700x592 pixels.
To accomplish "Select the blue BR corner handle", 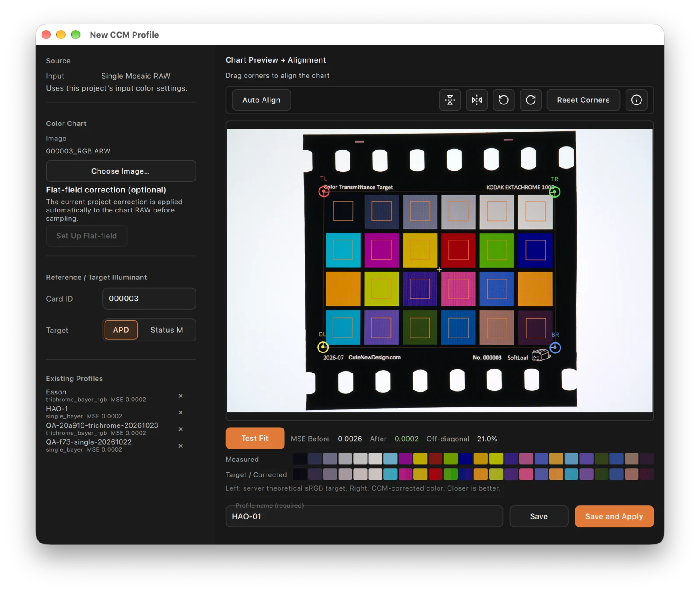I will (555, 348).
